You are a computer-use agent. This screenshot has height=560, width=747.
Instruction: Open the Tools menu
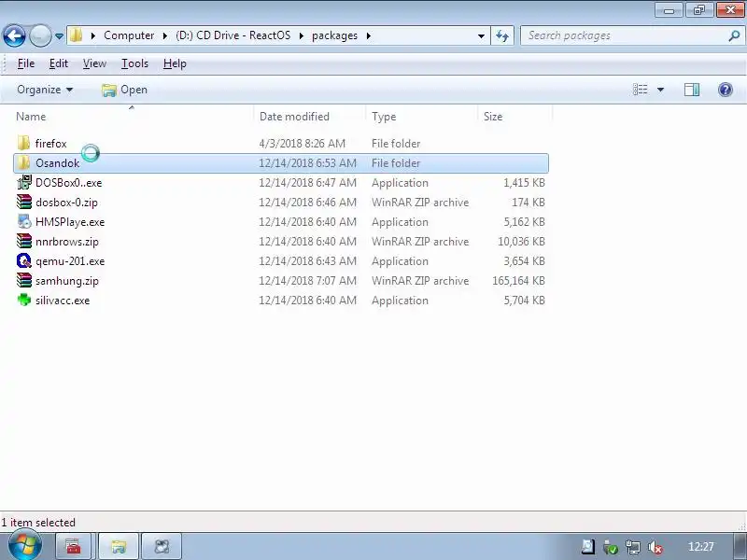click(x=134, y=63)
